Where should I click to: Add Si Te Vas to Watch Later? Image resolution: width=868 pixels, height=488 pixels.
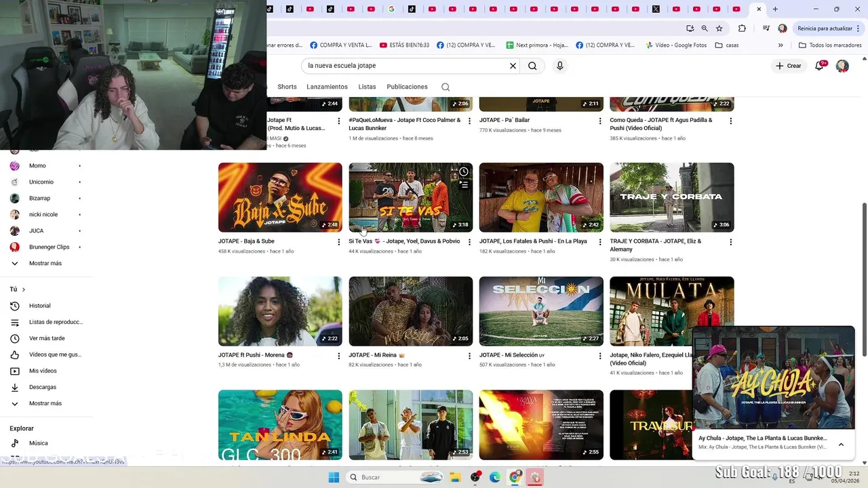(x=464, y=171)
